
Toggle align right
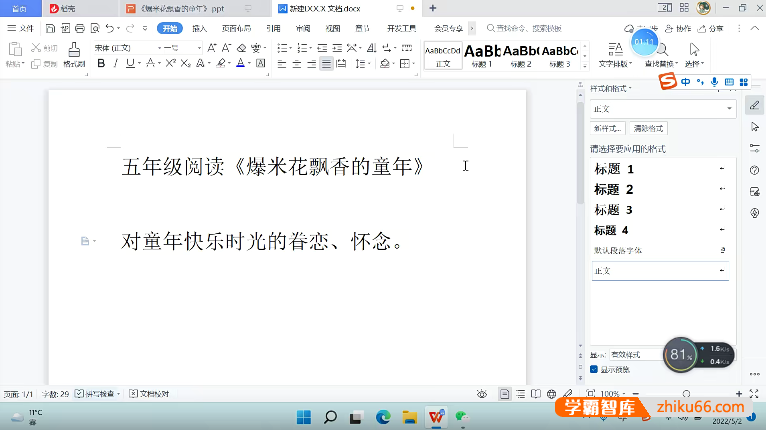point(311,64)
